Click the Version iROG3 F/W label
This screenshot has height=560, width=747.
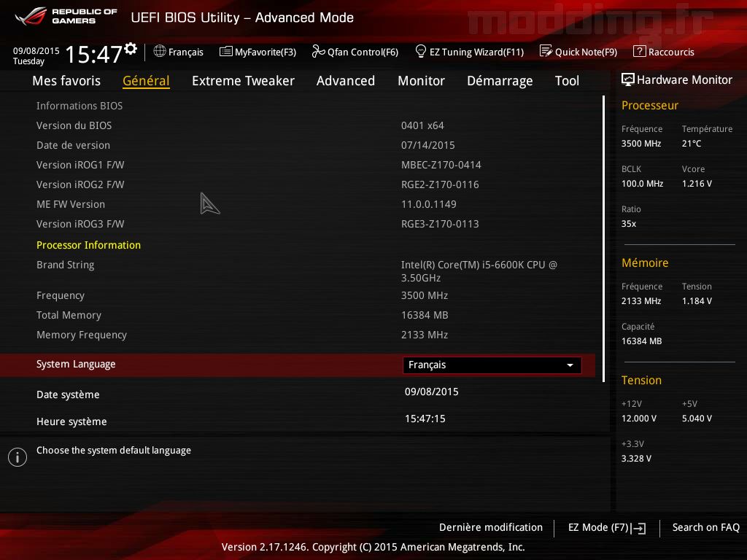(80, 224)
